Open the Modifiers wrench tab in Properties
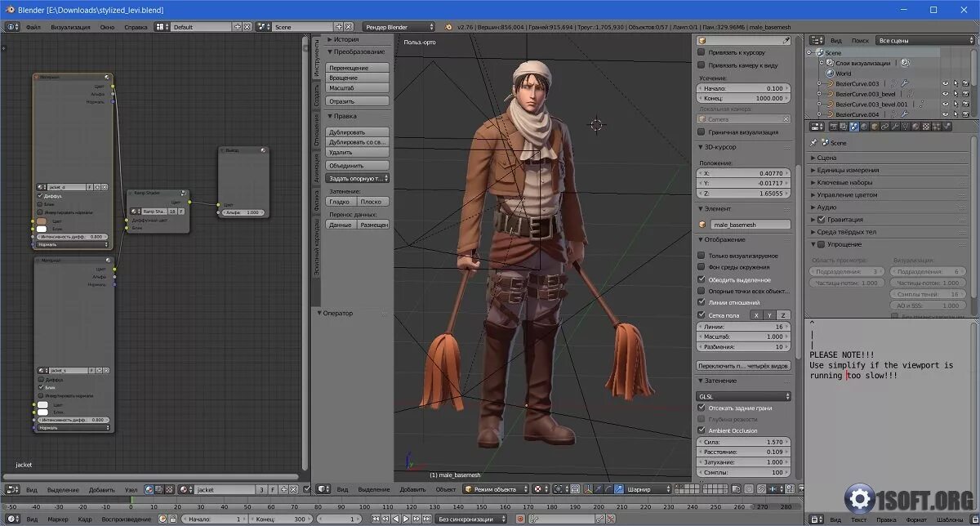This screenshot has height=526, width=980. [x=893, y=127]
